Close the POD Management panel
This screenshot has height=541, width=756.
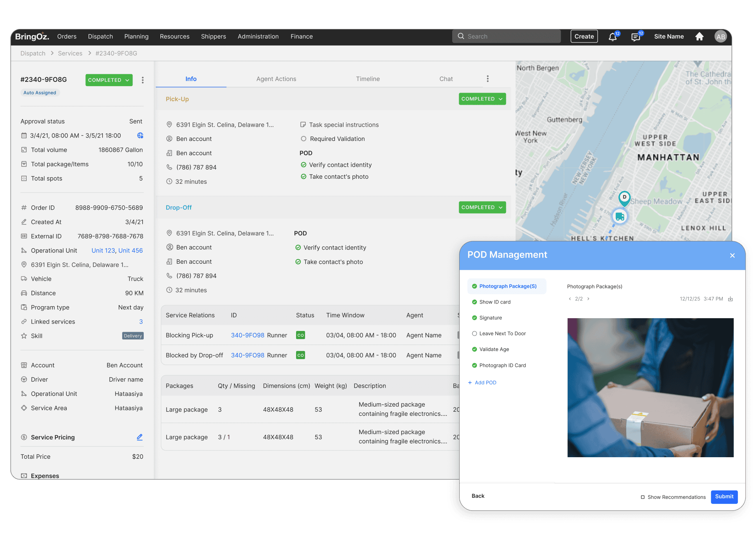pyautogui.click(x=732, y=256)
